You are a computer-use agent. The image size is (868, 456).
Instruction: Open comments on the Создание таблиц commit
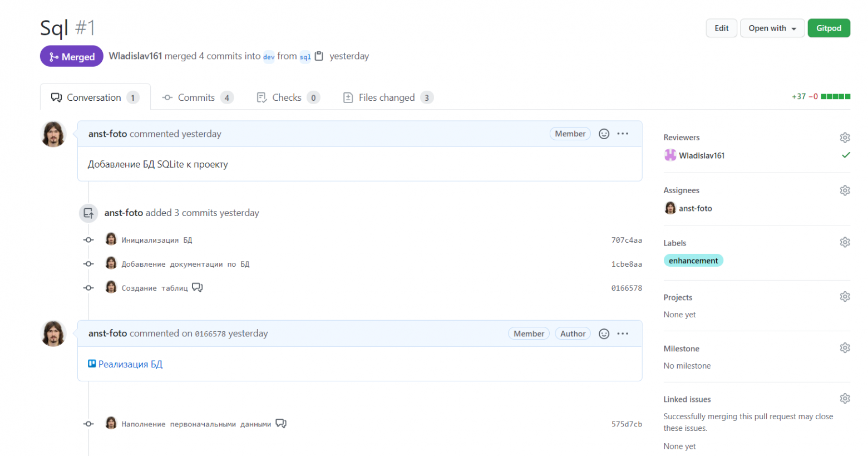(x=197, y=287)
